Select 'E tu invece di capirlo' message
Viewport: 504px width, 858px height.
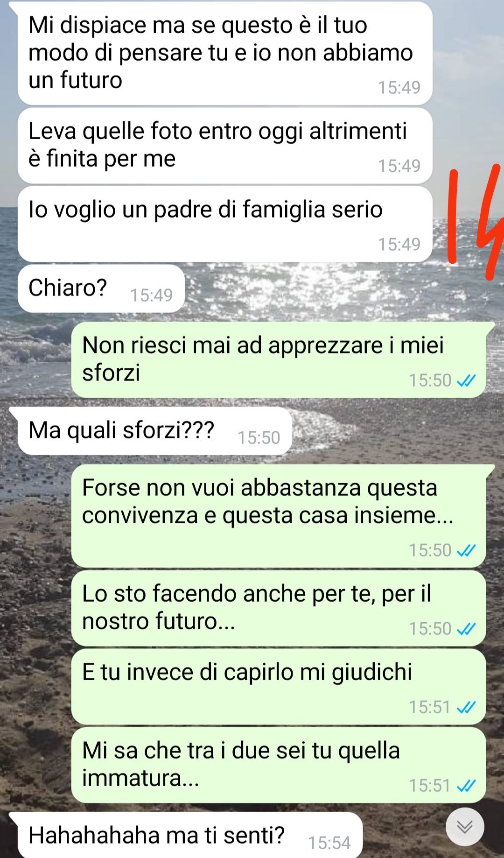[279, 687]
